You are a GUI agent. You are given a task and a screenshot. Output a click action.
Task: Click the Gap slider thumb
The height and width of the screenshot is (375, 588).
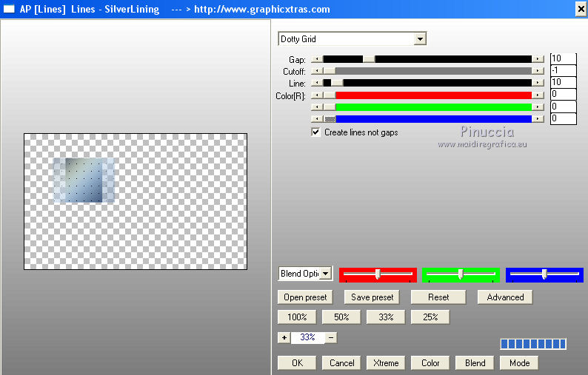(369, 59)
